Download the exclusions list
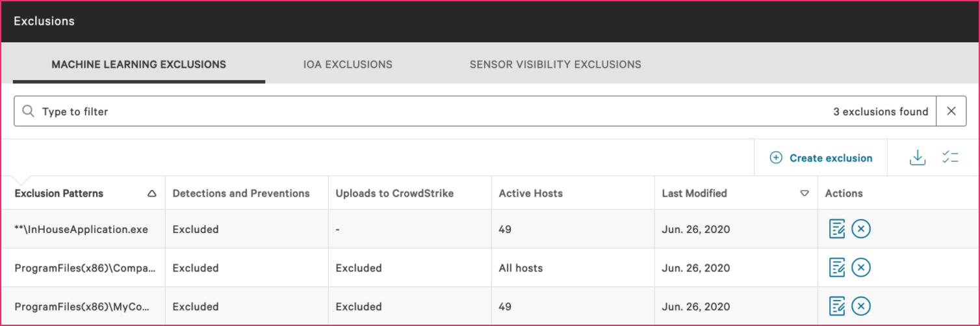Screen dimensions: 980x326 click(x=917, y=157)
